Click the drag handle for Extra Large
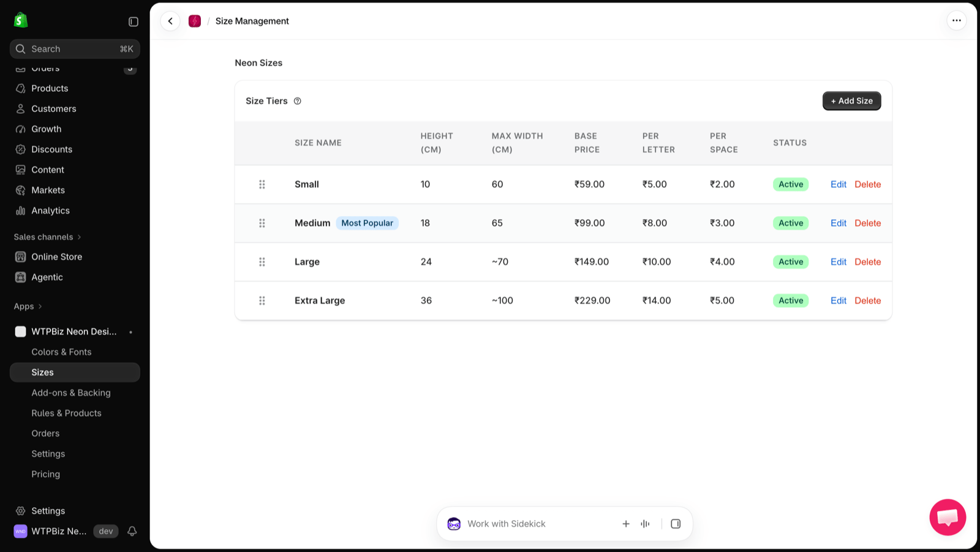This screenshot has height=552, width=980. pos(262,300)
